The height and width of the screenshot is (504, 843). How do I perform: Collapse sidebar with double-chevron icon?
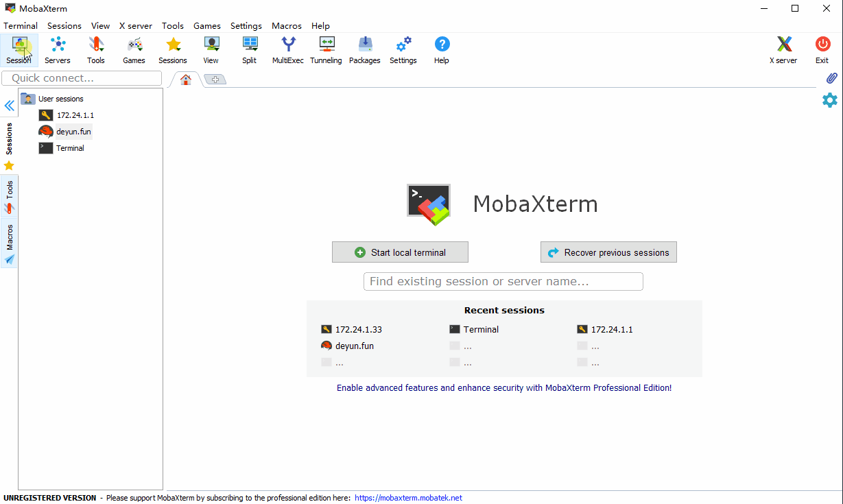(x=9, y=106)
